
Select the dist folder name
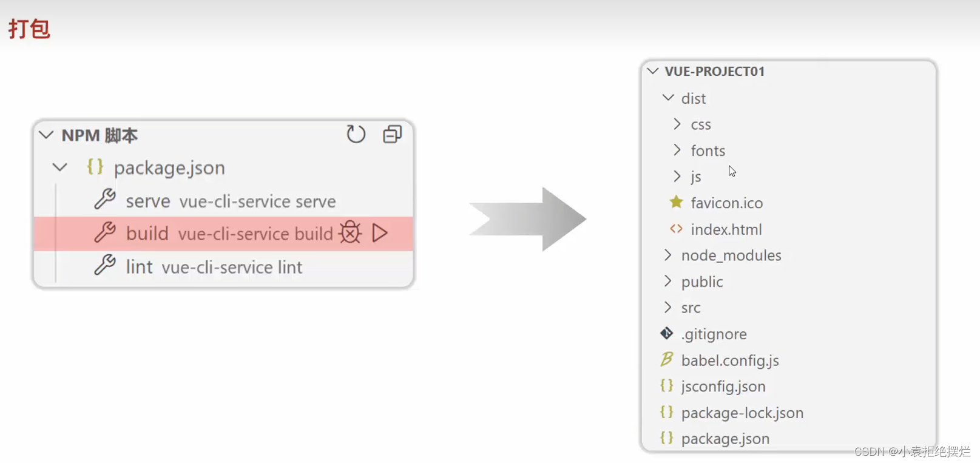[x=693, y=98]
